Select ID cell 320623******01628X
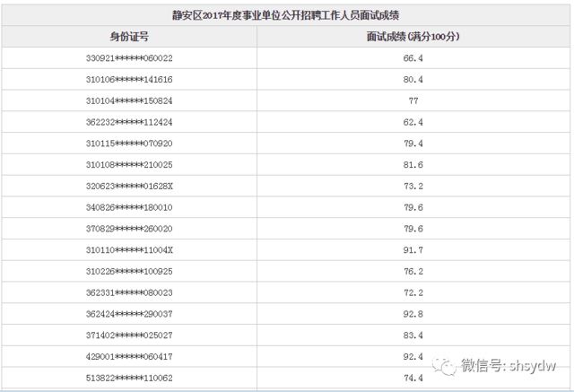 click(129, 186)
